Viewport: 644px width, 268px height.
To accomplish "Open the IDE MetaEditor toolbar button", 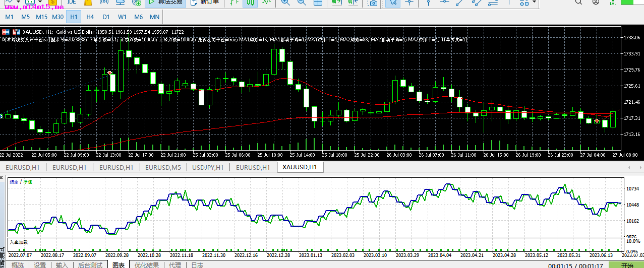I will 72,3.
